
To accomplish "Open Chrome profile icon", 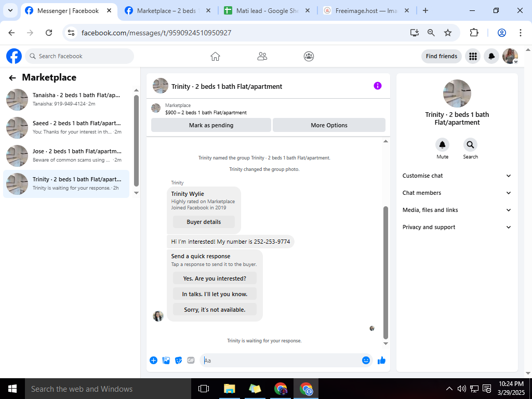I will tap(502, 33).
